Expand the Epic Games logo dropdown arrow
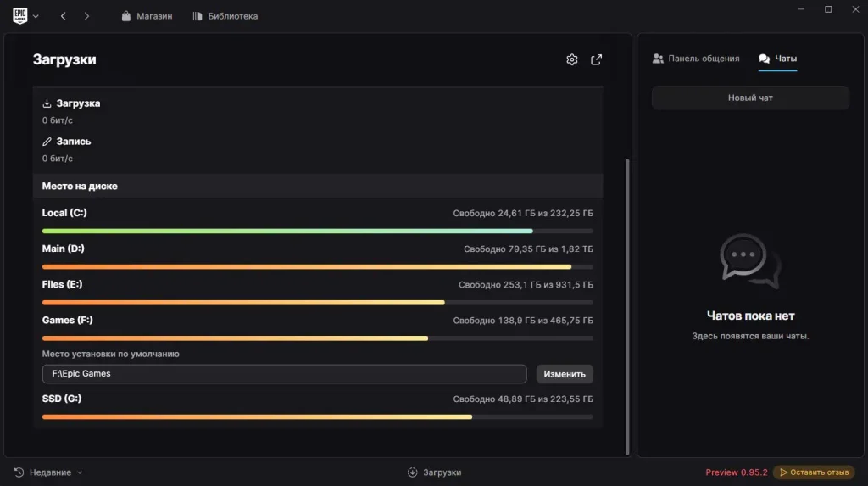The image size is (868, 486). [36, 17]
